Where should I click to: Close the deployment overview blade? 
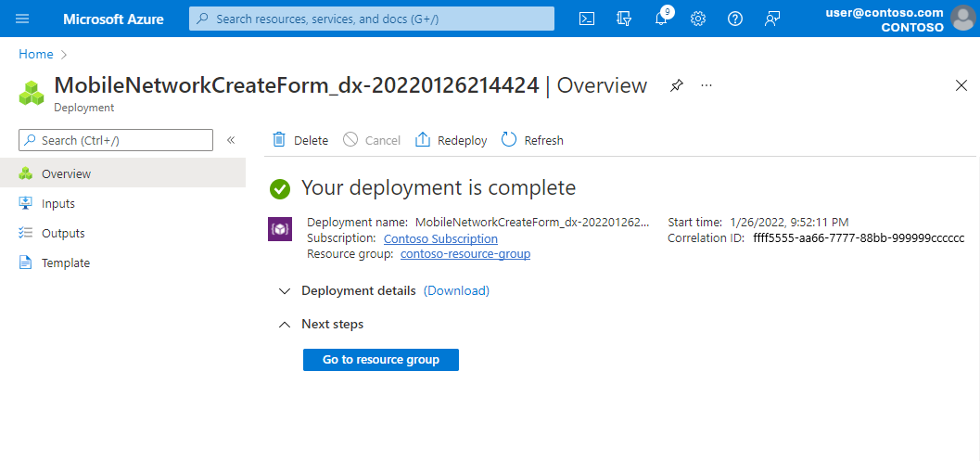pyautogui.click(x=961, y=85)
